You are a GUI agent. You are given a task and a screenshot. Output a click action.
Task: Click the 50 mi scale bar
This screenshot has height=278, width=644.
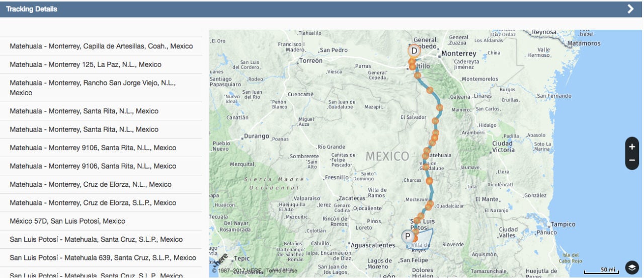601,271
